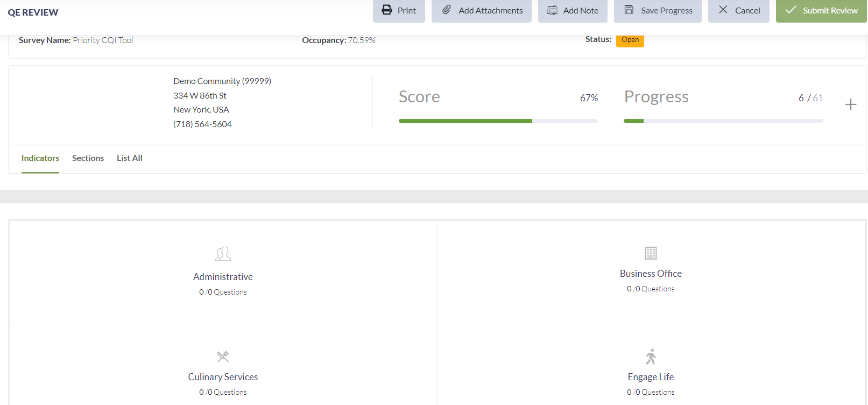Image resolution: width=868 pixels, height=405 pixels.
Task: Click the (718) 564-5604 phone number
Action: [x=202, y=124]
